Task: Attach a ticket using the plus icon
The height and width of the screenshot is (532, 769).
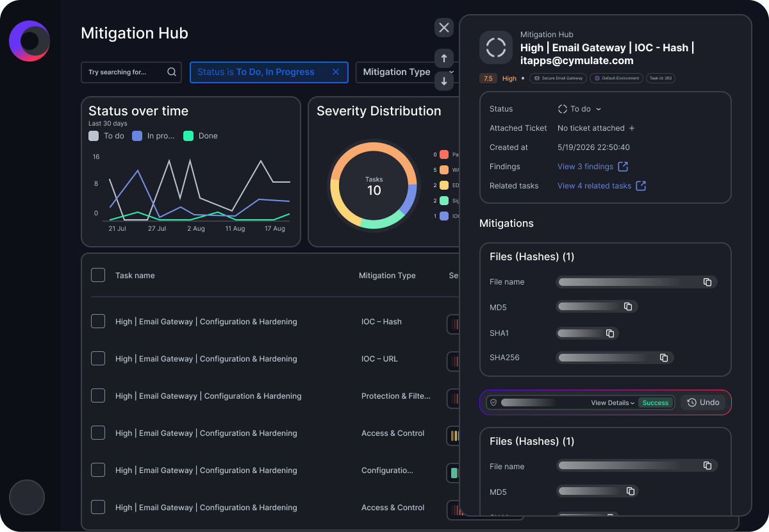Action: click(632, 128)
